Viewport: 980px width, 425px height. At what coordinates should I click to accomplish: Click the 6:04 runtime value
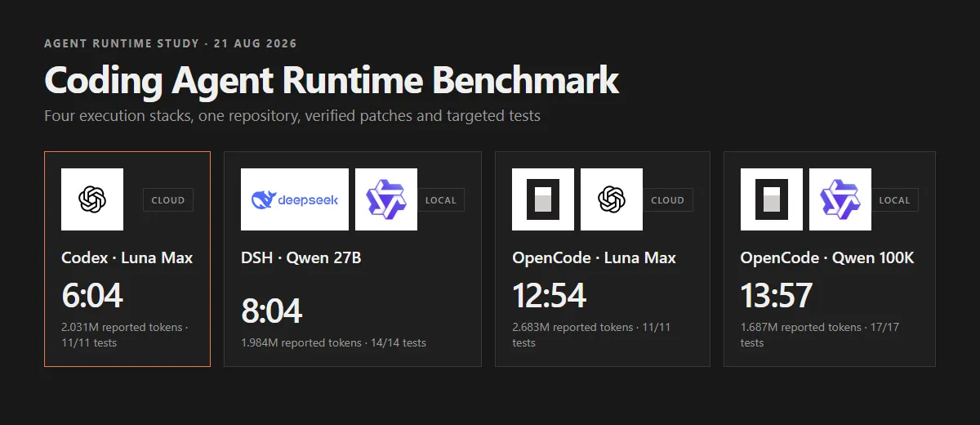click(x=92, y=295)
